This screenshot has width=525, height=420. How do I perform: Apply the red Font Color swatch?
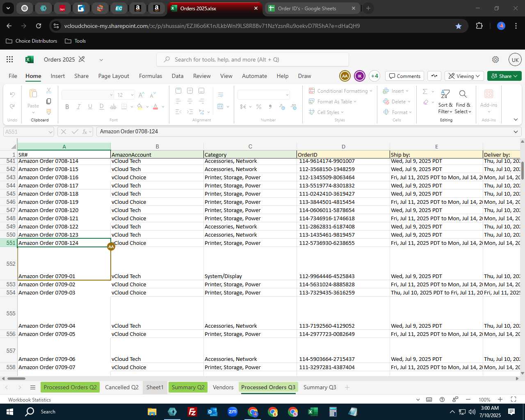click(x=155, y=107)
